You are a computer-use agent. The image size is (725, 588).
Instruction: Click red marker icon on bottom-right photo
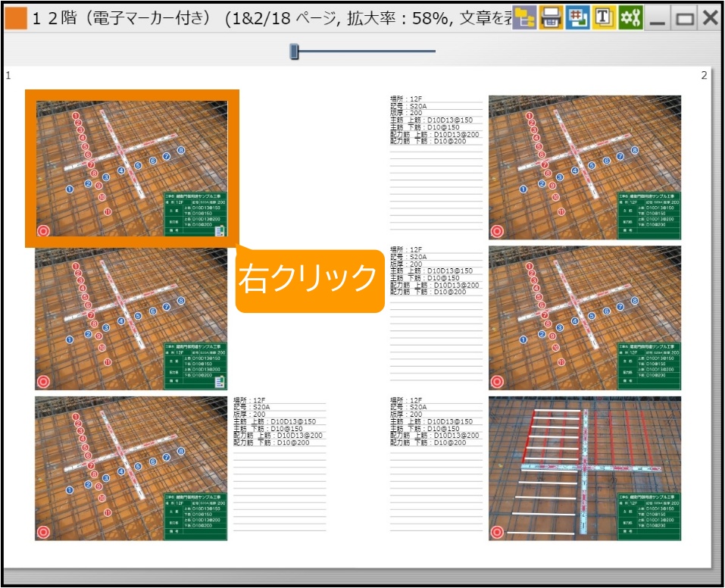(497, 532)
